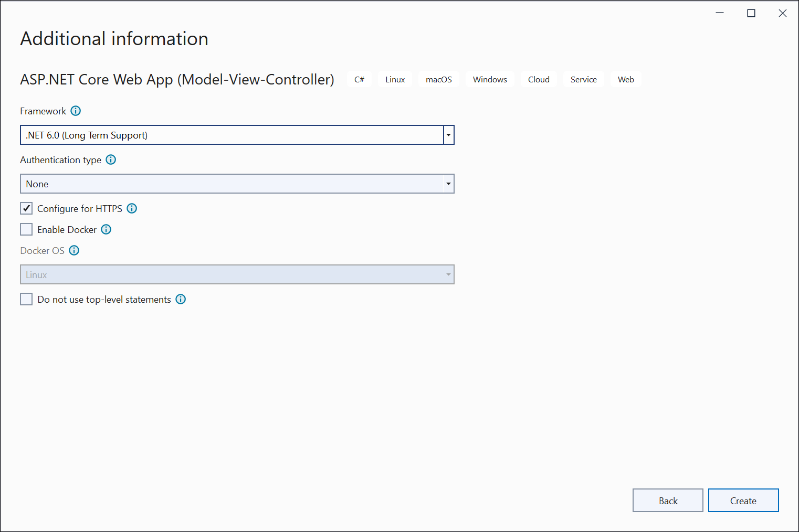Create the project with Create button
799x532 pixels.
743,501
